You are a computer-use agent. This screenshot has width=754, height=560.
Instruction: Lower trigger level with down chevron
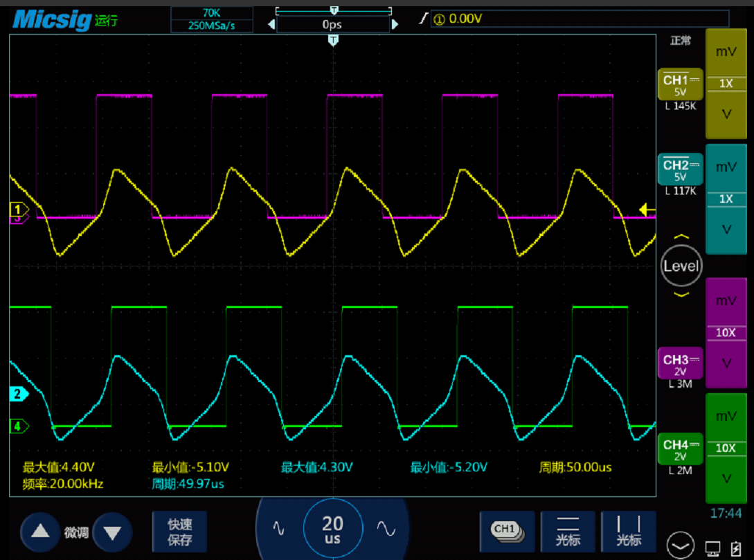tap(681, 294)
